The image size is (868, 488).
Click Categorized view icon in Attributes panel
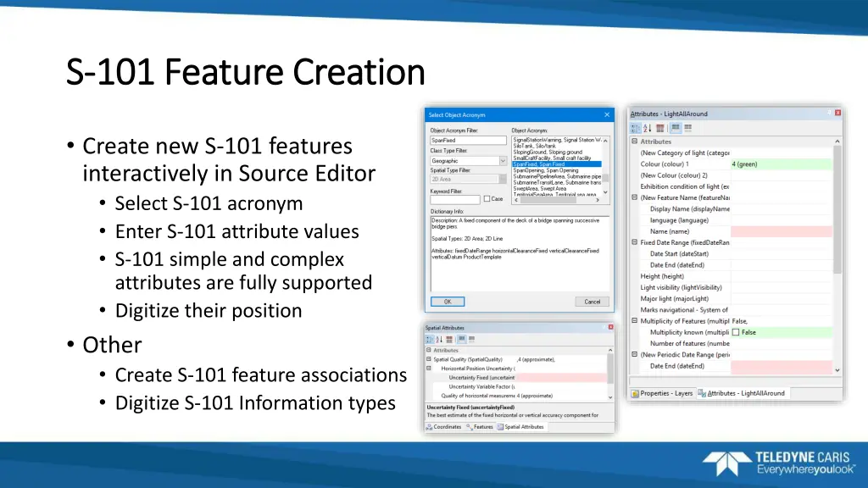(636, 129)
